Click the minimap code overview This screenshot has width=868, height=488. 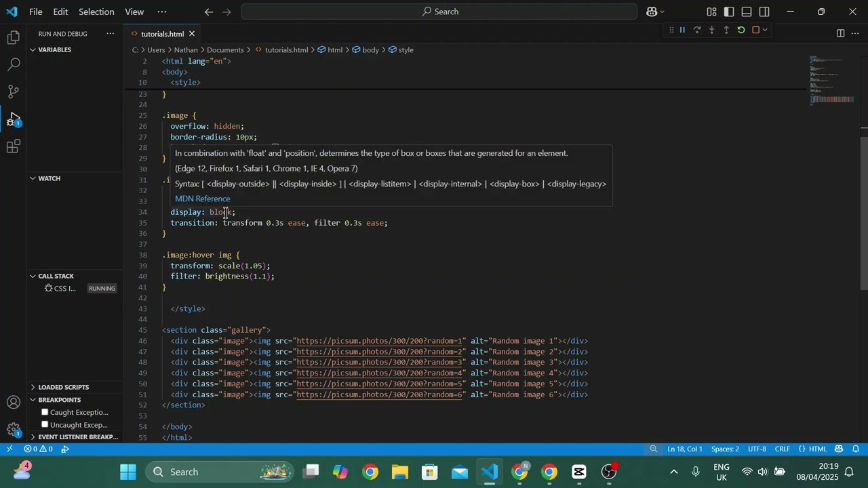[x=833, y=81]
